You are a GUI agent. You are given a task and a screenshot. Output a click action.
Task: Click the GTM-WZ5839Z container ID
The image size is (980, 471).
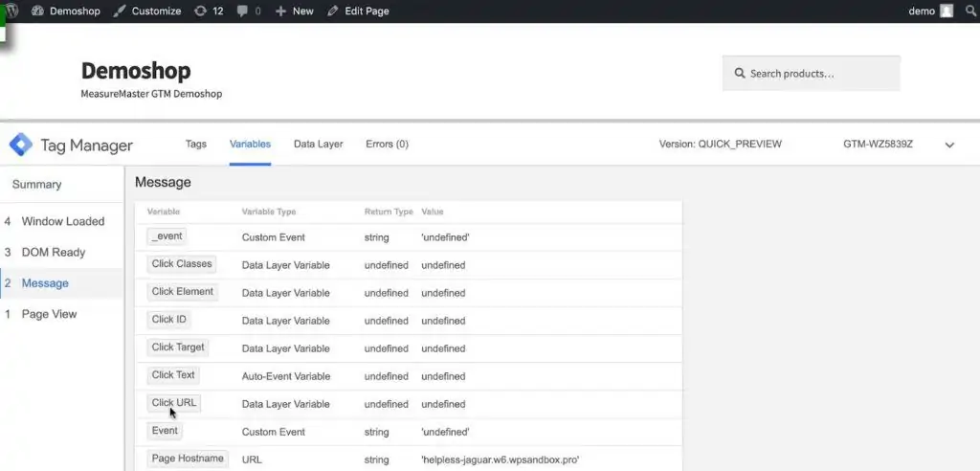pos(879,144)
